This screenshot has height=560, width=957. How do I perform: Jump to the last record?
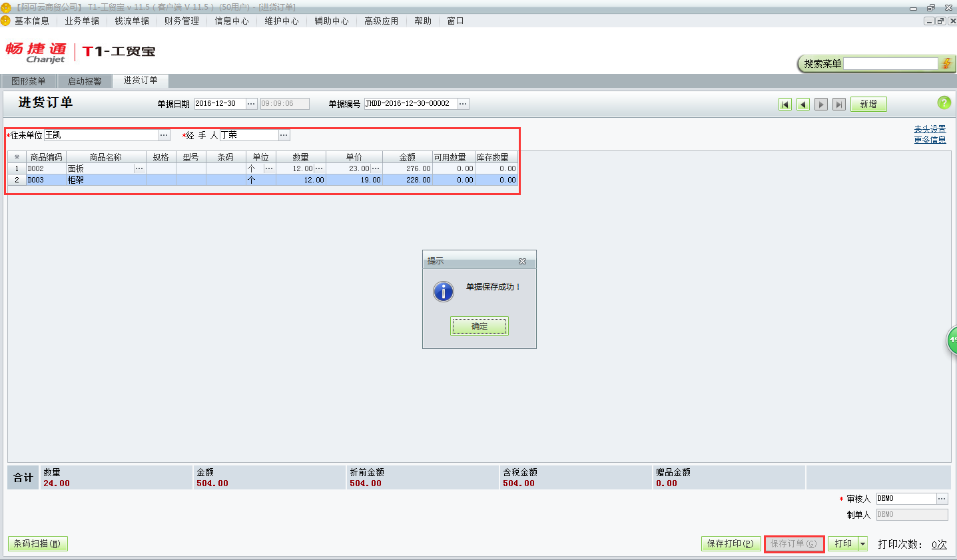tap(838, 104)
